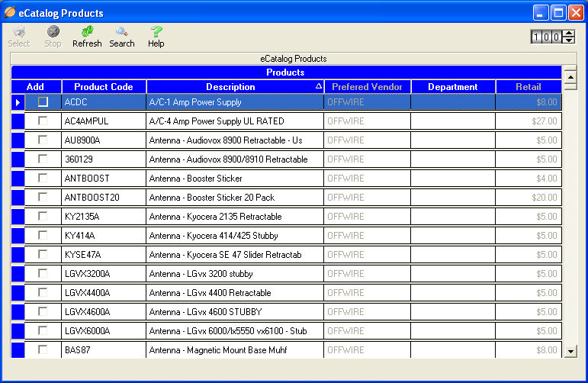The height and width of the screenshot is (383, 588).
Task: Enable the Add checkbox for ANTBOOST20
Action: 43,197
